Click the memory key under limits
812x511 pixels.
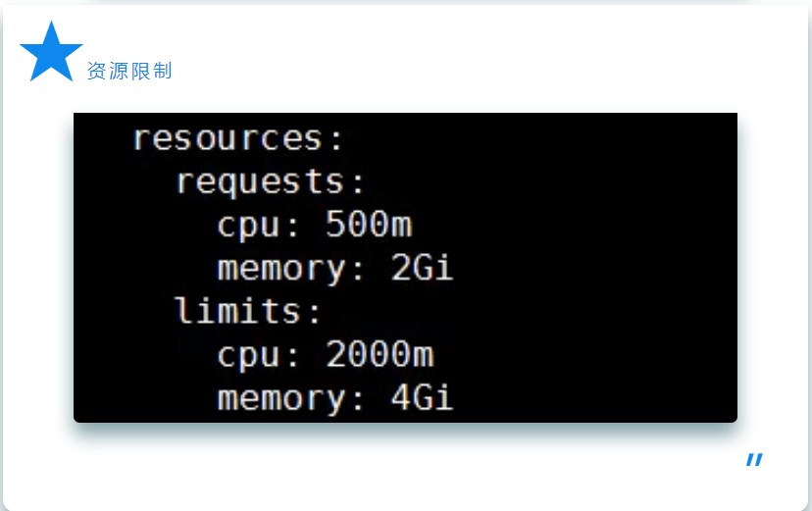pyautogui.click(x=281, y=397)
